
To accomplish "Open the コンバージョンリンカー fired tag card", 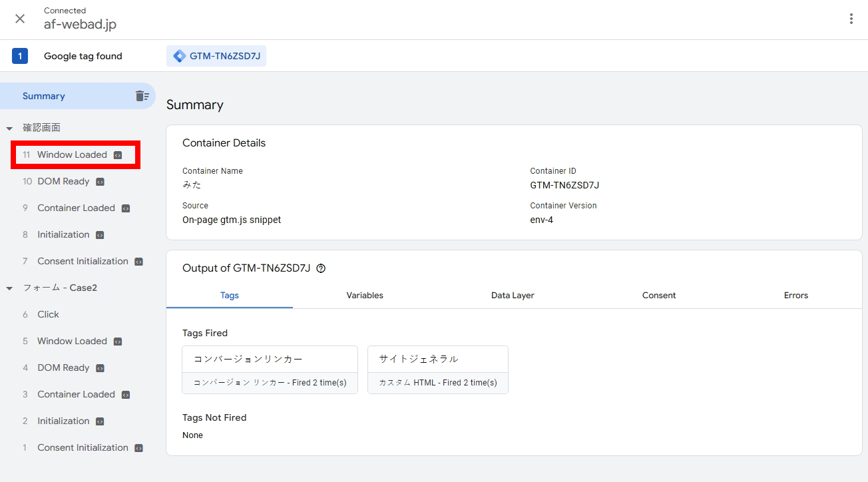I will coord(270,369).
